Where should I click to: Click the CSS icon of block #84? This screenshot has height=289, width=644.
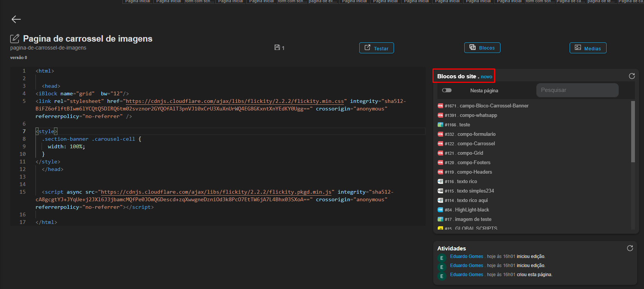pos(440,210)
